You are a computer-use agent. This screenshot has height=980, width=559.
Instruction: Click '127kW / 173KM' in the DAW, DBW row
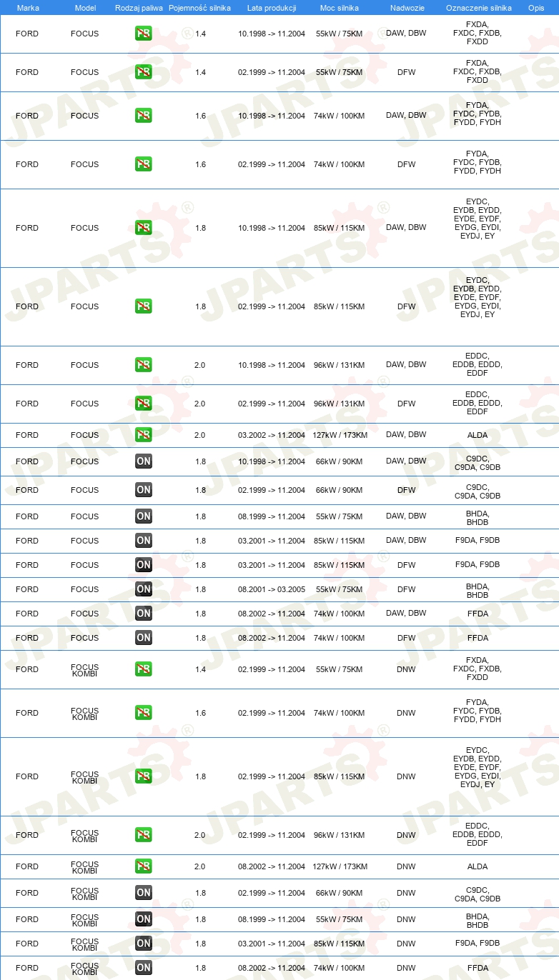pos(340,435)
